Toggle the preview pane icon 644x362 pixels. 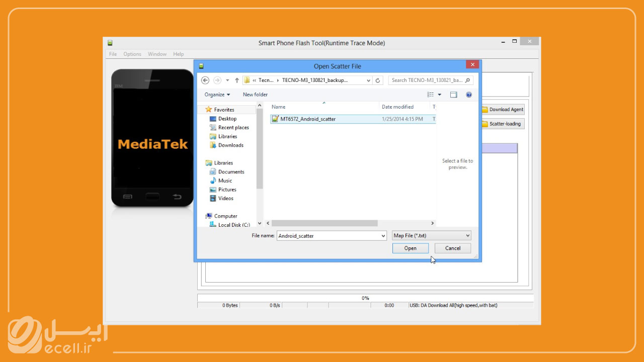tap(453, 95)
